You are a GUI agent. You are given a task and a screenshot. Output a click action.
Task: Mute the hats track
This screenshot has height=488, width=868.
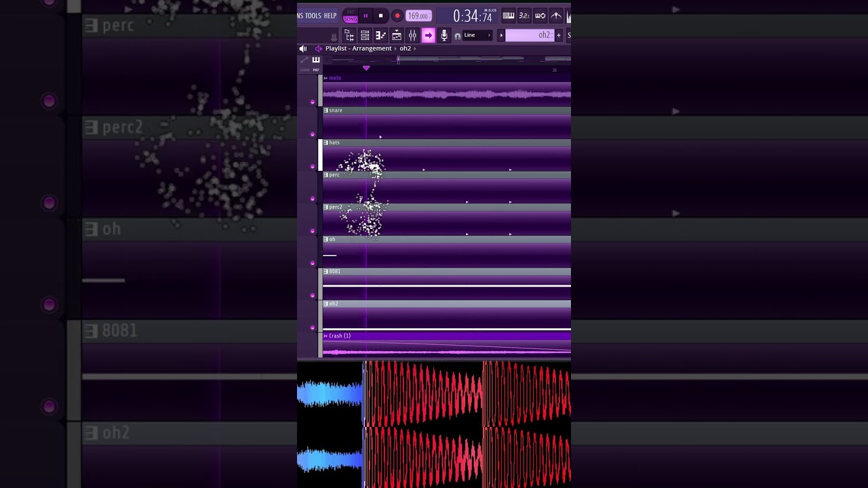pyautogui.click(x=313, y=167)
